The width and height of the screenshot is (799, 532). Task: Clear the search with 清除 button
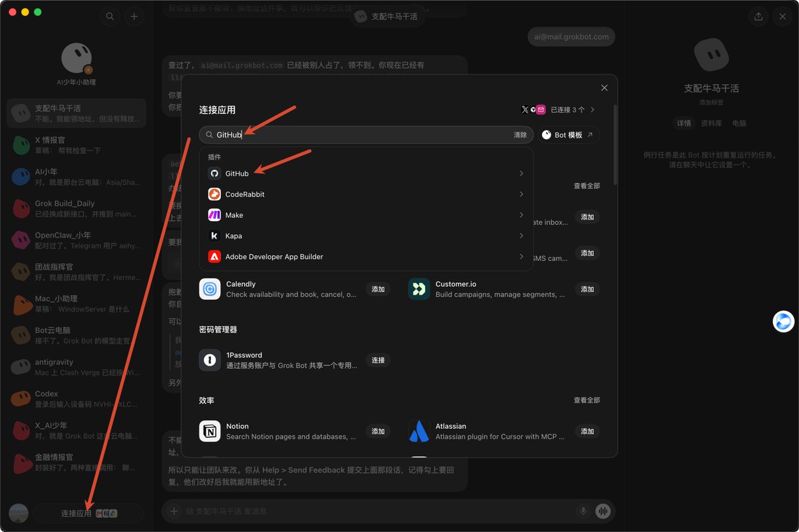520,134
